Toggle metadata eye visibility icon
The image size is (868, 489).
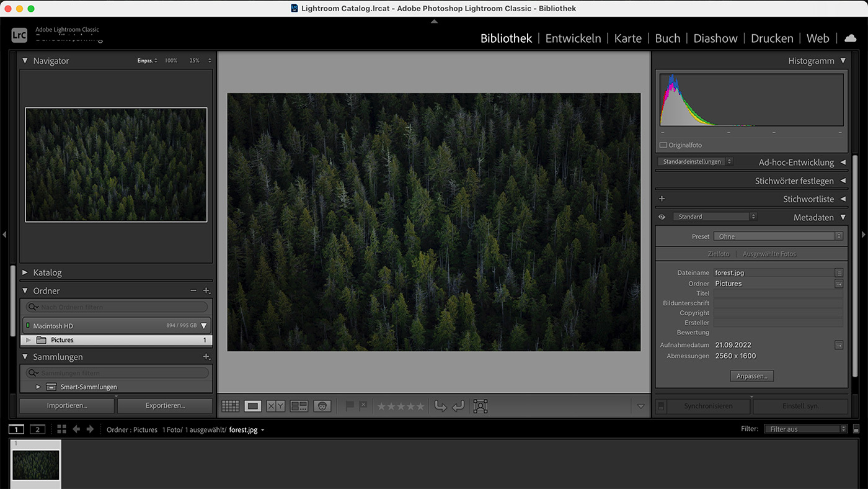662,217
